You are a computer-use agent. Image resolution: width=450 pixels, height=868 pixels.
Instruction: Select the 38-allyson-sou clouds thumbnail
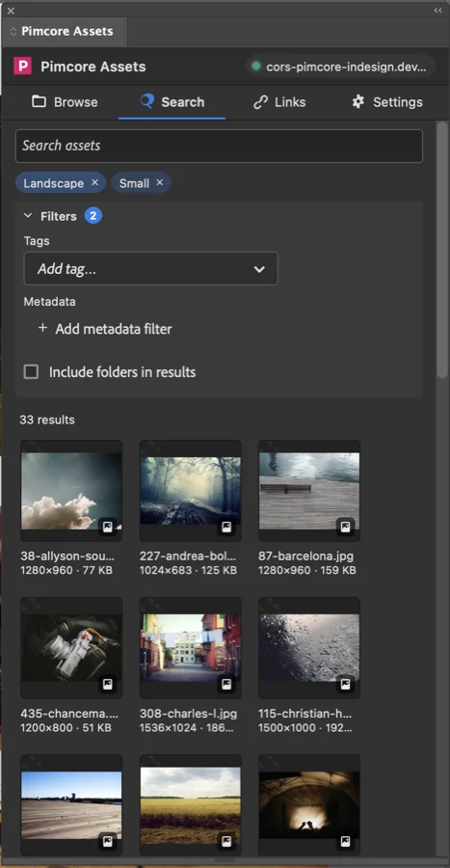coord(71,491)
